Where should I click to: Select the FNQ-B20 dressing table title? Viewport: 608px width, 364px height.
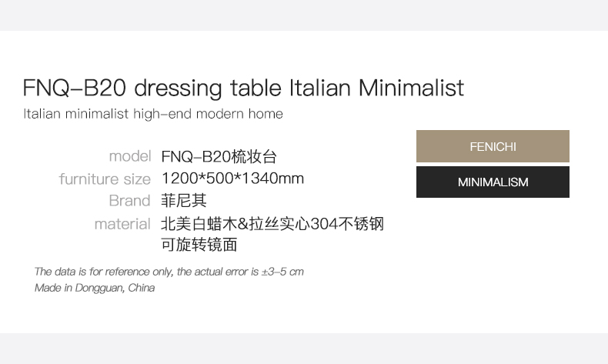click(x=243, y=88)
